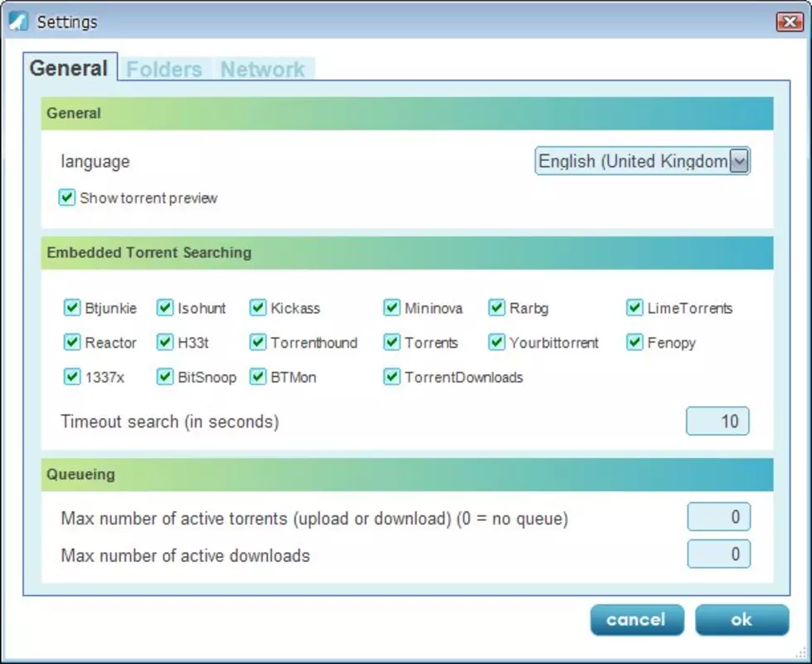Disable the Reactor search engine
812x664 pixels.
72,342
